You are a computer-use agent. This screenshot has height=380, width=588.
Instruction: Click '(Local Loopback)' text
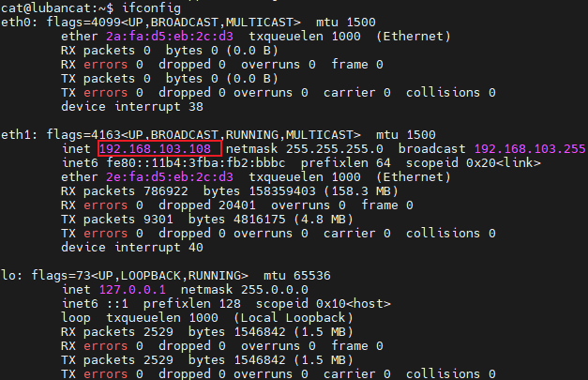(294, 318)
